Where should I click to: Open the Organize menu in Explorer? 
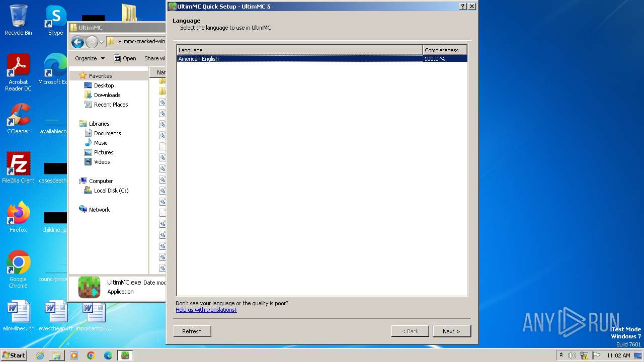click(90, 58)
